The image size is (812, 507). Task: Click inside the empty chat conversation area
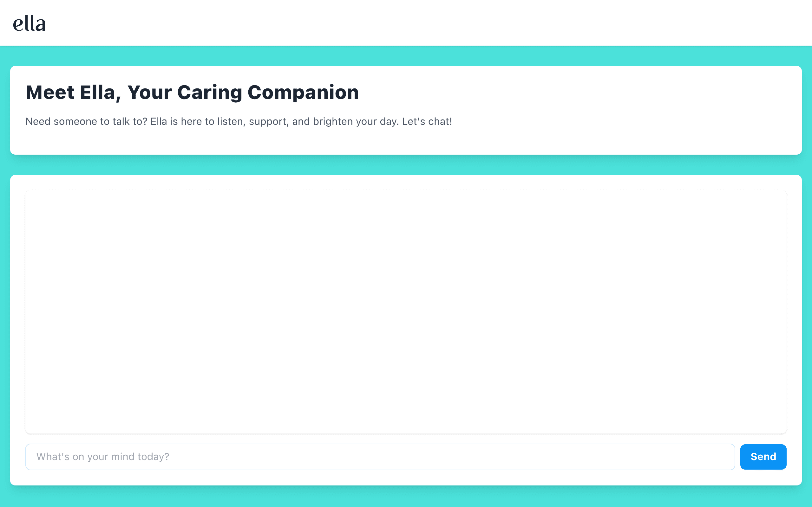coord(406,312)
